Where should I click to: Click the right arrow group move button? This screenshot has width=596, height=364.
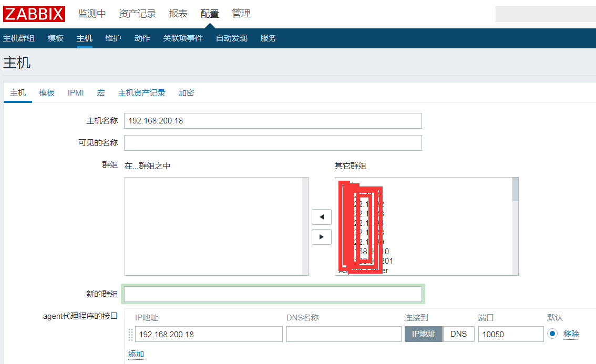[322, 237]
